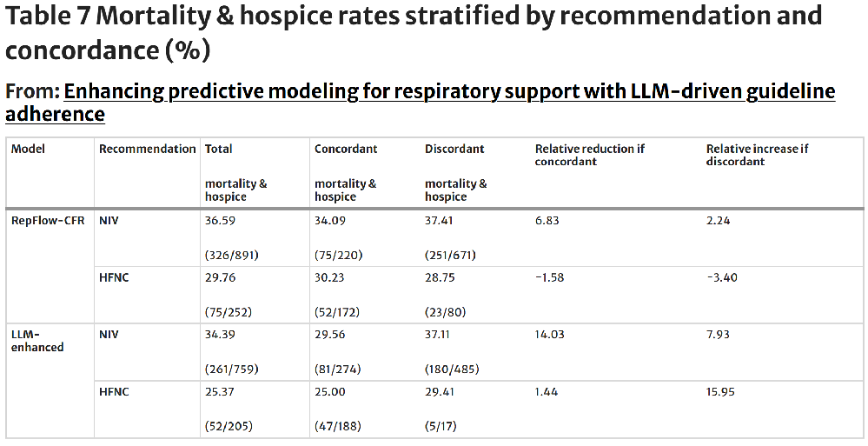Image resolution: width=868 pixels, height=446 pixels.
Task: Select the Relative reduction if concordant header
Action: (x=590, y=155)
